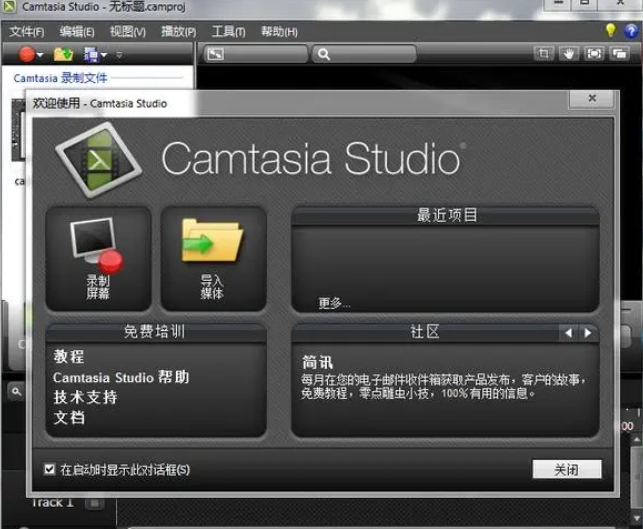Click the Track 1 lock icon
Viewport: 643px width, 529px height.
[94, 503]
